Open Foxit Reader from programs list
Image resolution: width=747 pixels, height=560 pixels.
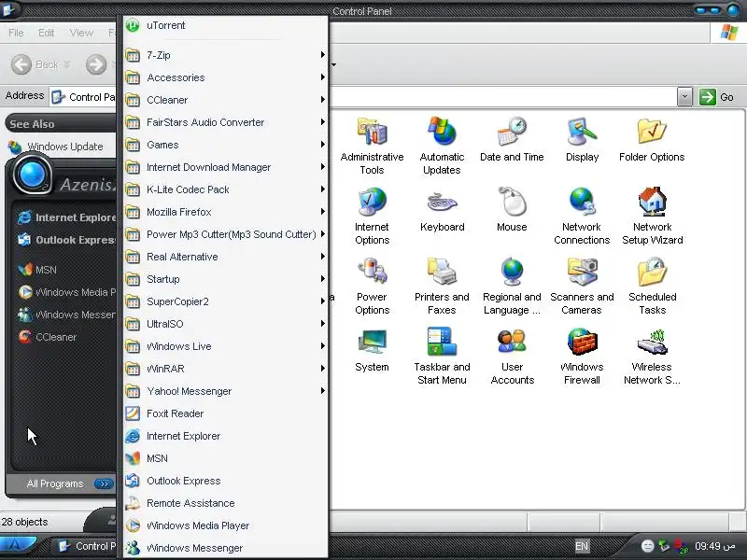point(226,413)
